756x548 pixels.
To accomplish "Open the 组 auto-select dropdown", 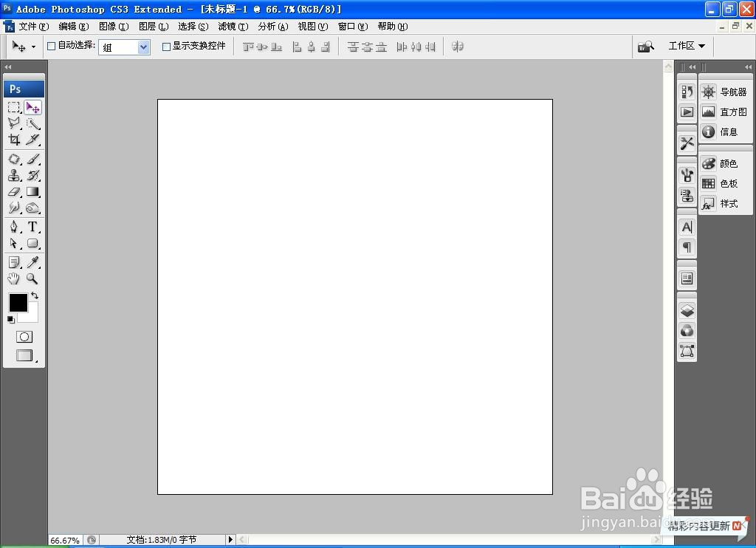I will pyautogui.click(x=124, y=47).
